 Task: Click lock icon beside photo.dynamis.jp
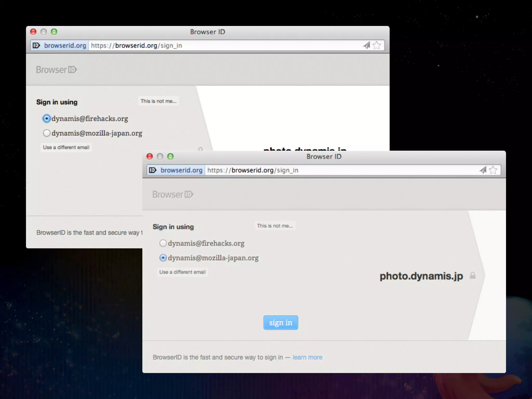[x=473, y=276]
